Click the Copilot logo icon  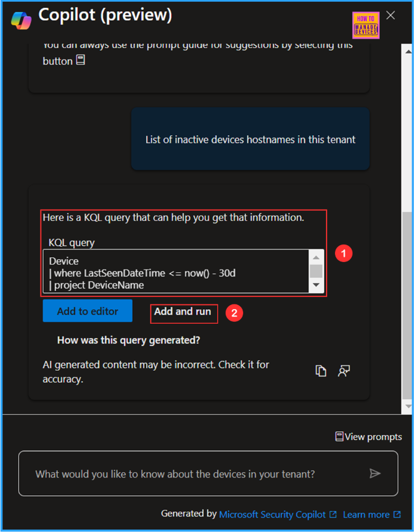point(21,21)
